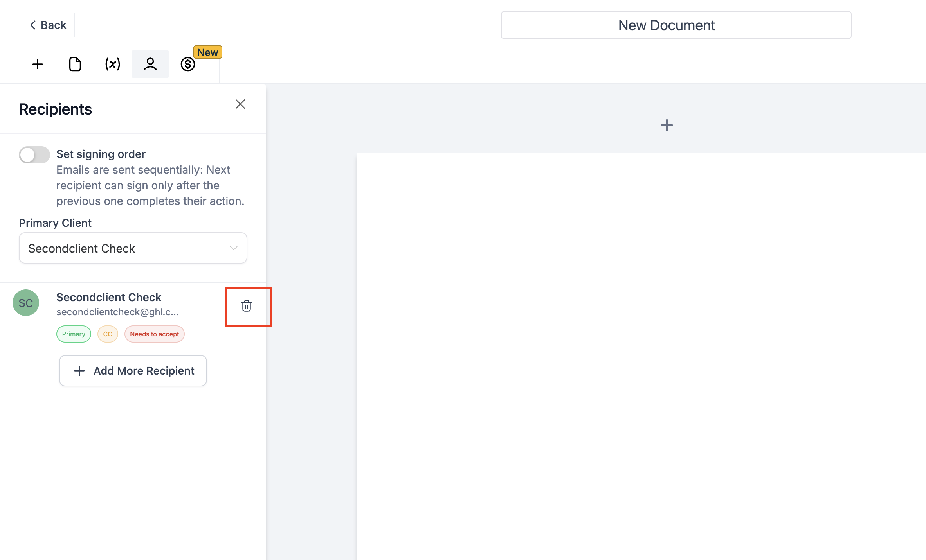Open the payments dollar icon

[187, 64]
